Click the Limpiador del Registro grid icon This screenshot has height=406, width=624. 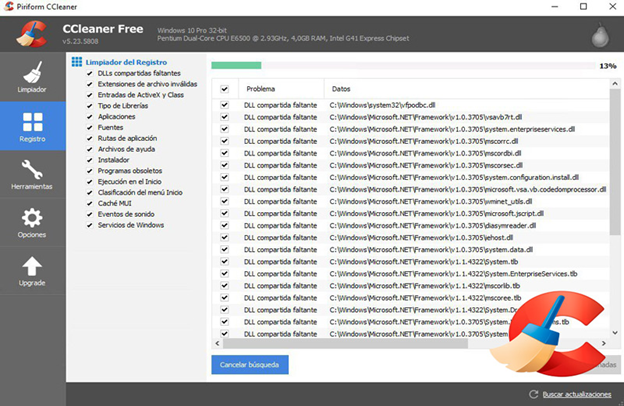click(77, 62)
